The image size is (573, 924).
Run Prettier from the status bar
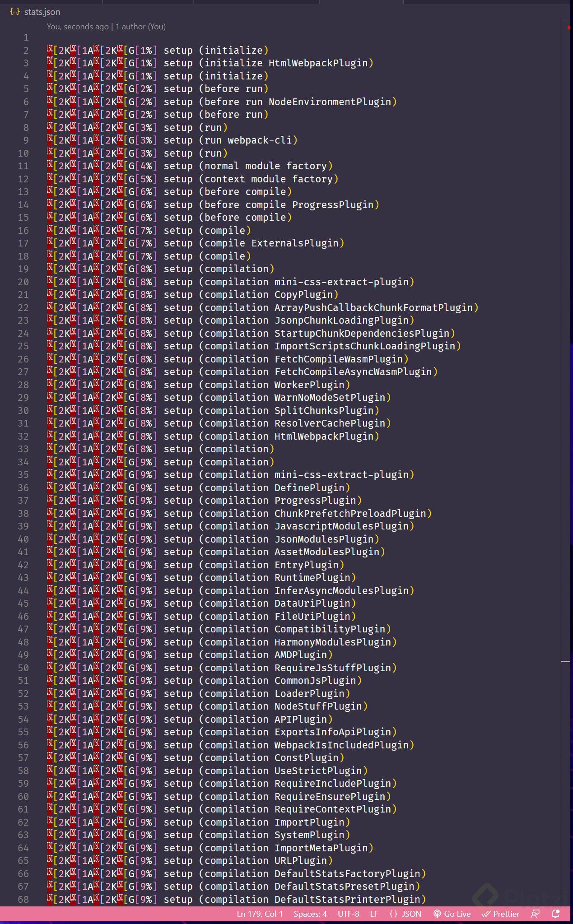pyautogui.click(x=500, y=914)
